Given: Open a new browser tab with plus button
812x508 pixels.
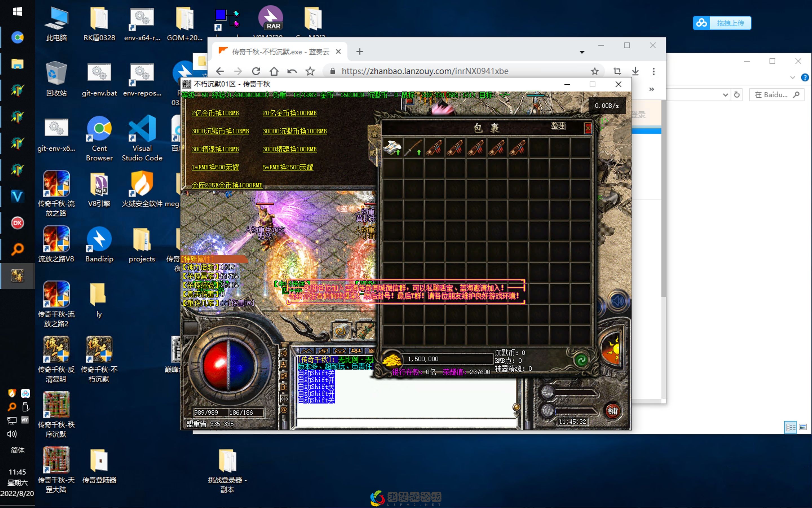Looking at the screenshot, I should (x=360, y=52).
